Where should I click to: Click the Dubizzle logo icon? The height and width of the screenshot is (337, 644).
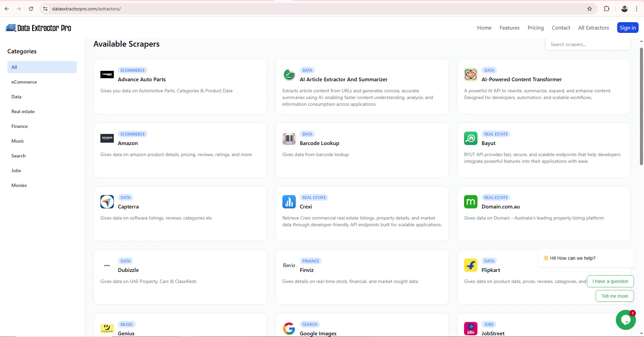tap(107, 265)
